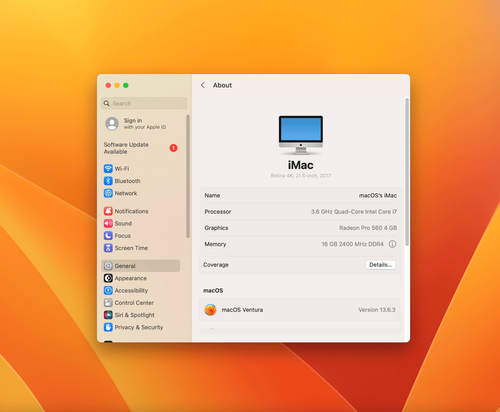Click the Control Center icon
The image size is (500, 412).
pos(108,303)
